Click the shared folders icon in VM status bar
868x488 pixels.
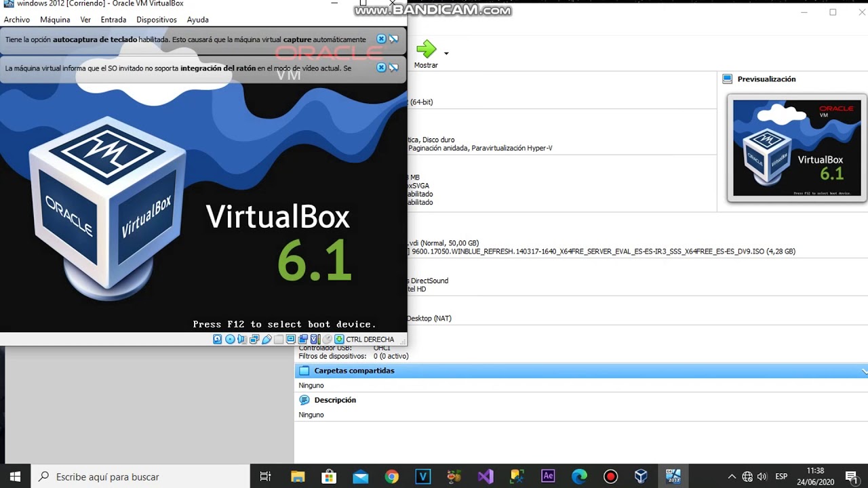click(279, 339)
